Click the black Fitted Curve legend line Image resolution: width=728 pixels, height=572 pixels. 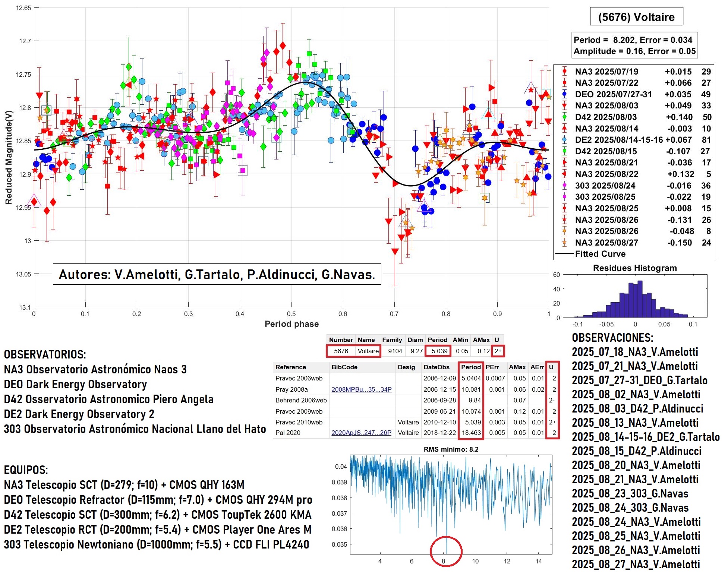click(564, 254)
